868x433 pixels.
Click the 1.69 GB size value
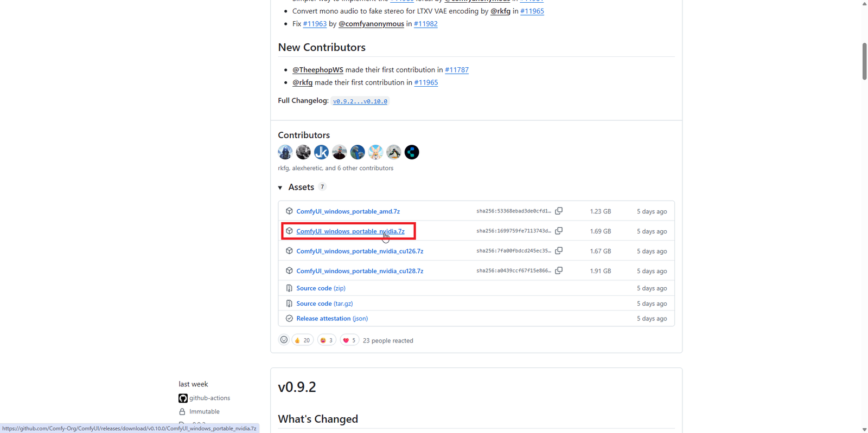[x=601, y=231]
